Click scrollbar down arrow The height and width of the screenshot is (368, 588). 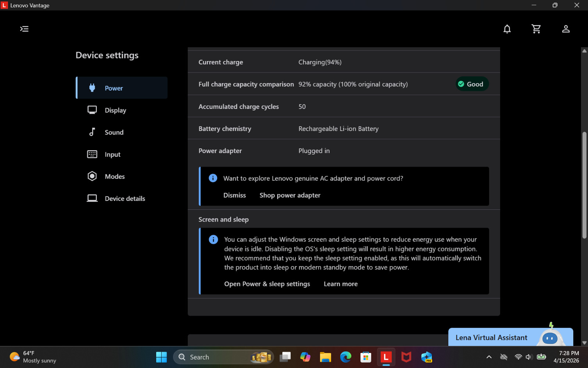(584, 343)
